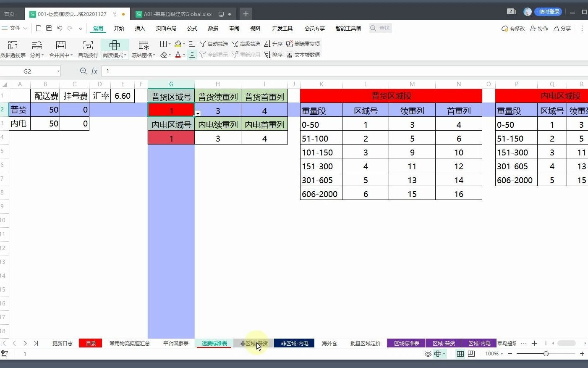The image size is (588, 368).
Task: Apply the fill color bucket
Action: click(x=178, y=44)
